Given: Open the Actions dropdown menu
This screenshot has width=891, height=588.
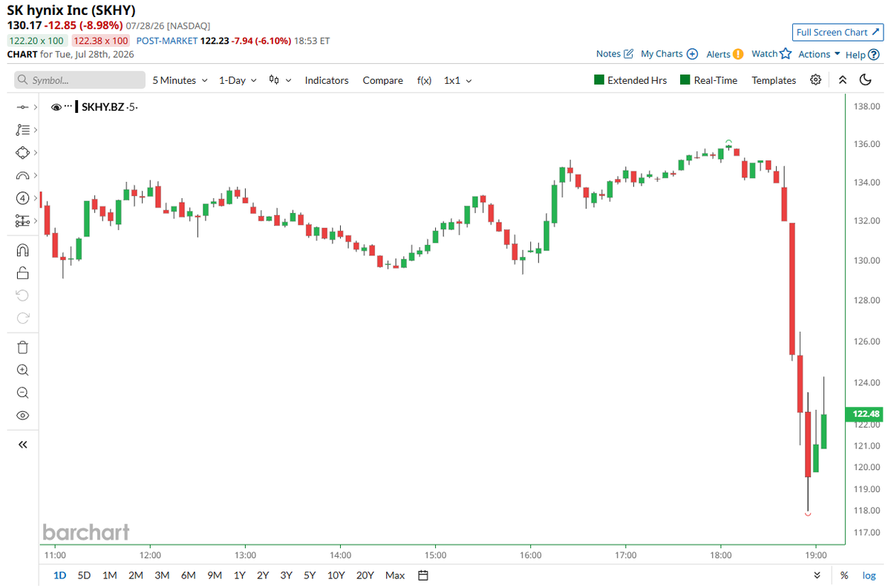Looking at the screenshot, I should coord(819,54).
